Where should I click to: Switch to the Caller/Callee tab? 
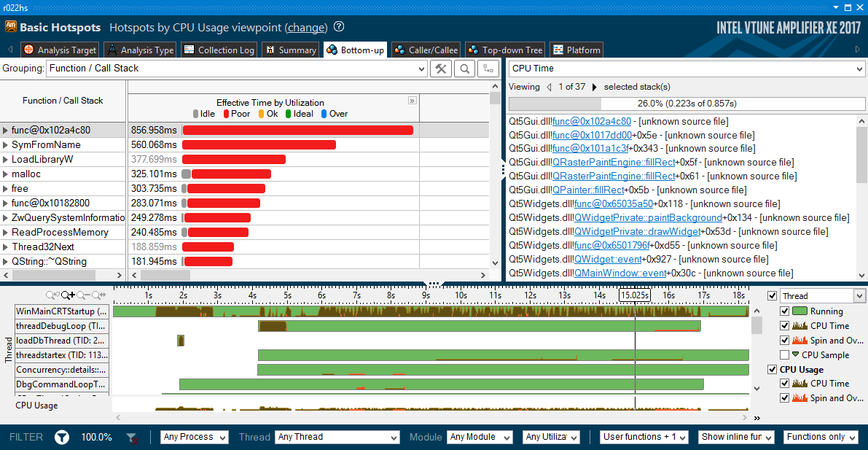[x=426, y=50]
